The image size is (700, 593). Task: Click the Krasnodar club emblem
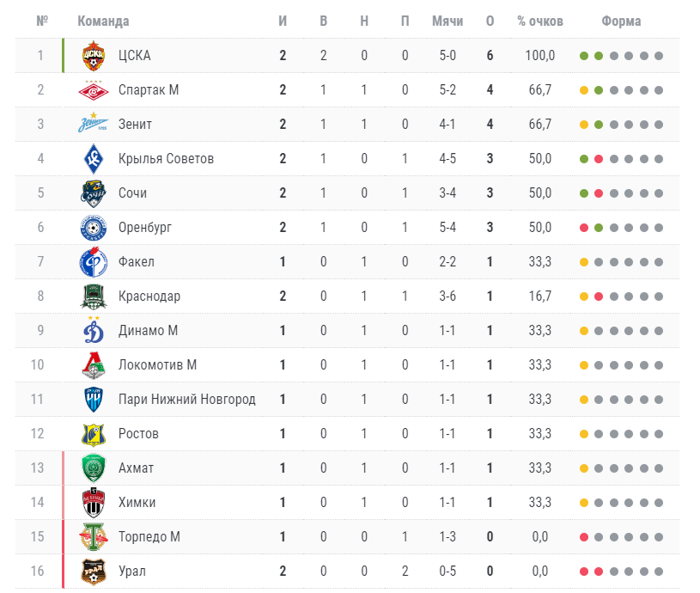pyautogui.click(x=93, y=296)
